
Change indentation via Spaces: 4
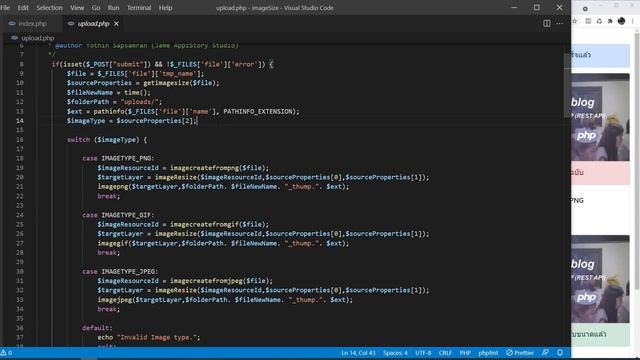click(395, 353)
